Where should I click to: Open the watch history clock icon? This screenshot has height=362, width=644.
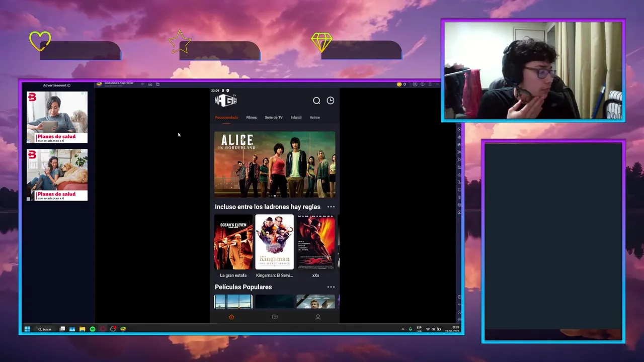(331, 101)
